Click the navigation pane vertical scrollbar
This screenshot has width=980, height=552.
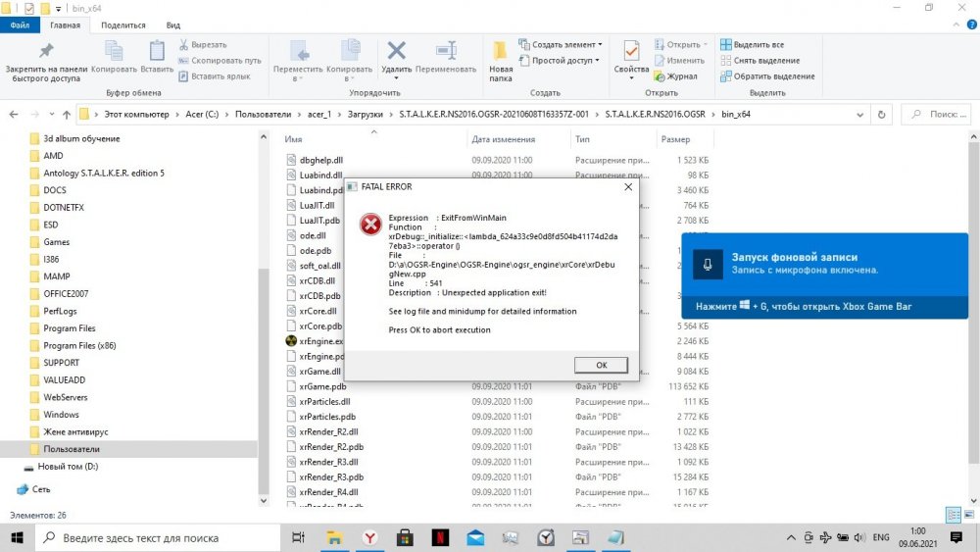tap(263, 373)
